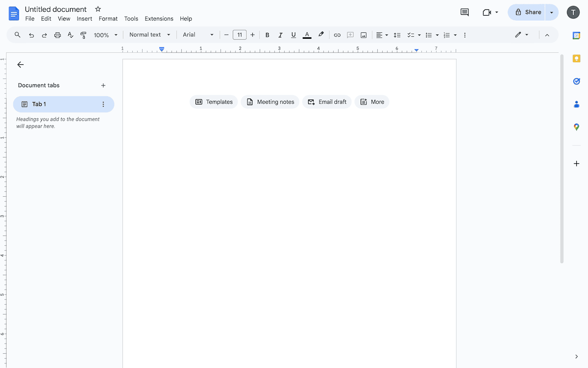
Task: Open the Normal text style dropdown
Action: tap(150, 35)
